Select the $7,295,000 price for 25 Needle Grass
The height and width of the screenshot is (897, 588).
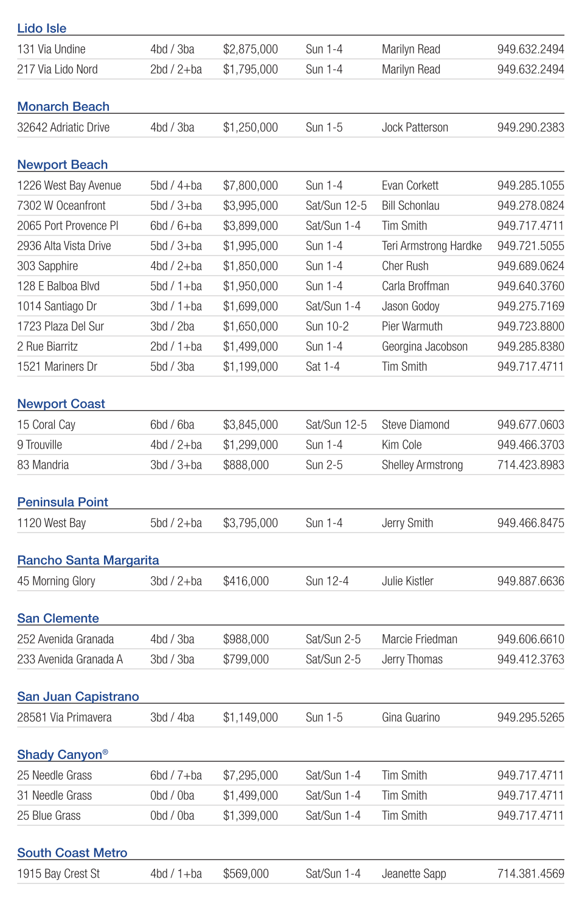point(250,775)
